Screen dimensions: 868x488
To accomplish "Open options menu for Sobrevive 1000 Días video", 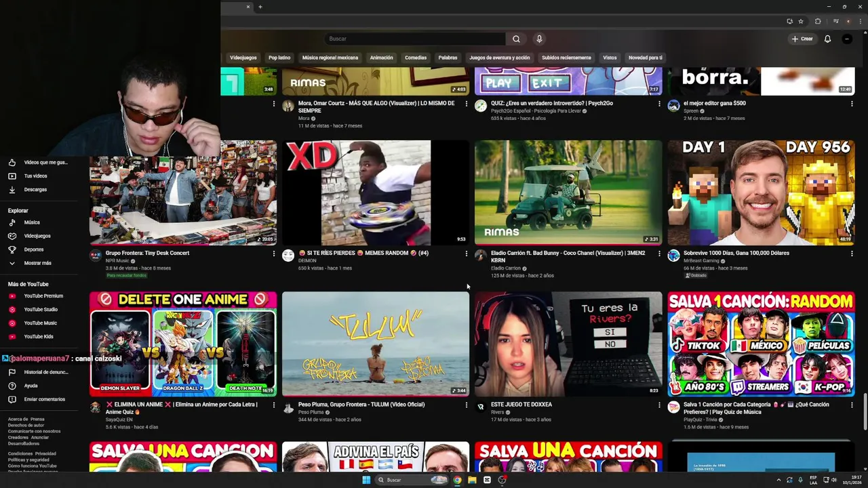I will pos(852,253).
